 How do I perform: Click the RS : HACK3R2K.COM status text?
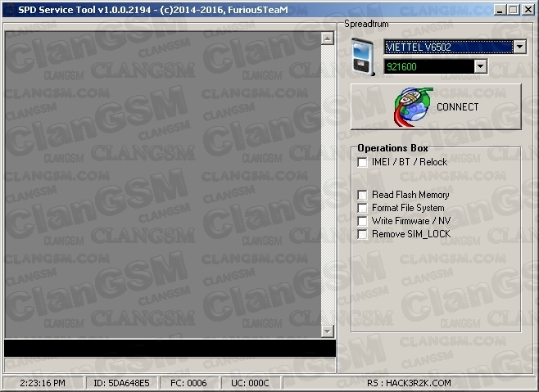409,383
